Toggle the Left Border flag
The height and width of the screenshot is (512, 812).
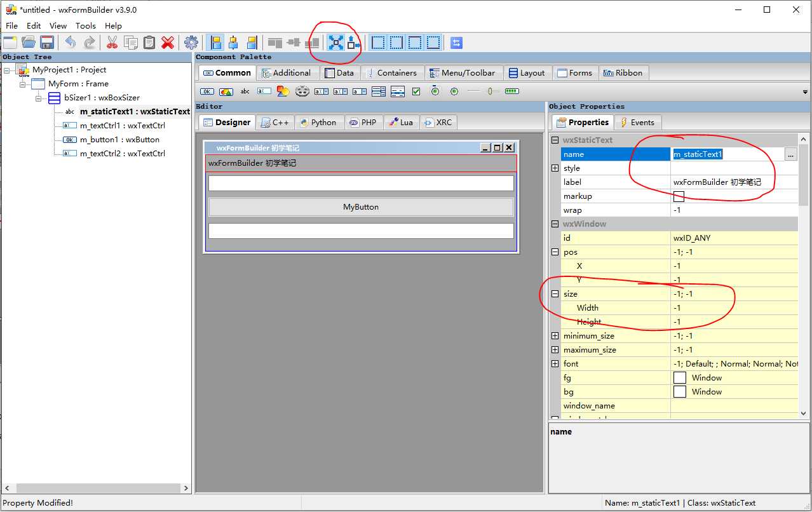pyautogui.click(x=378, y=43)
